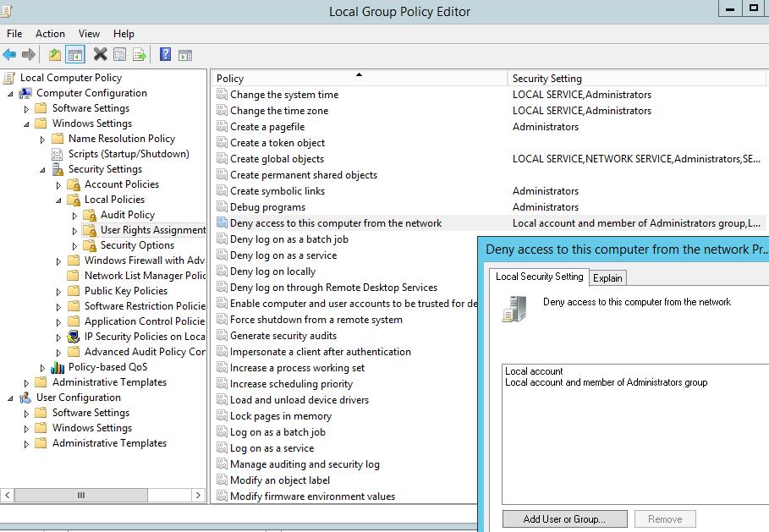
Task: Click icon beside Lock pages in memory
Action: coord(222,415)
